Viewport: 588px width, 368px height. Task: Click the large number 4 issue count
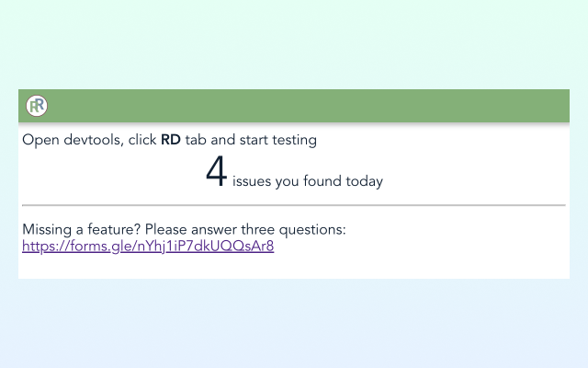(x=216, y=173)
